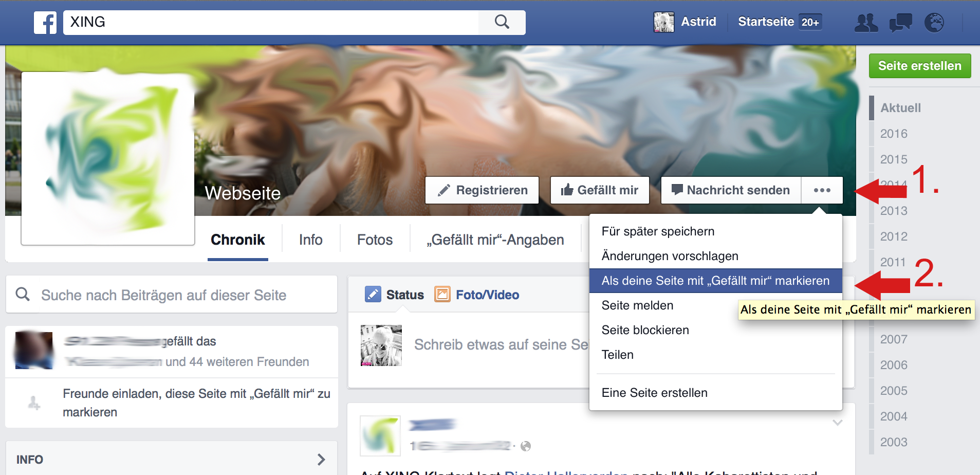Open the messages icon
The image size is (980, 475).
point(900,23)
